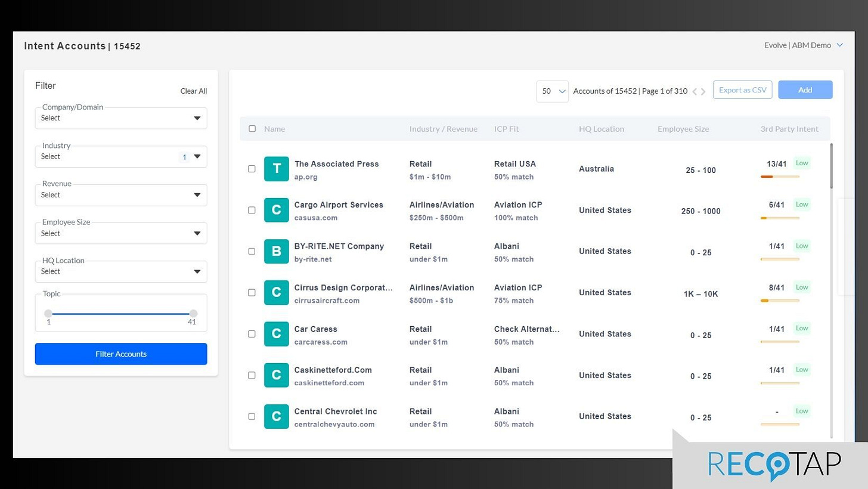Click Low intent badge for Cargo Airport Services
The width and height of the screenshot is (868, 489).
pyautogui.click(x=802, y=204)
